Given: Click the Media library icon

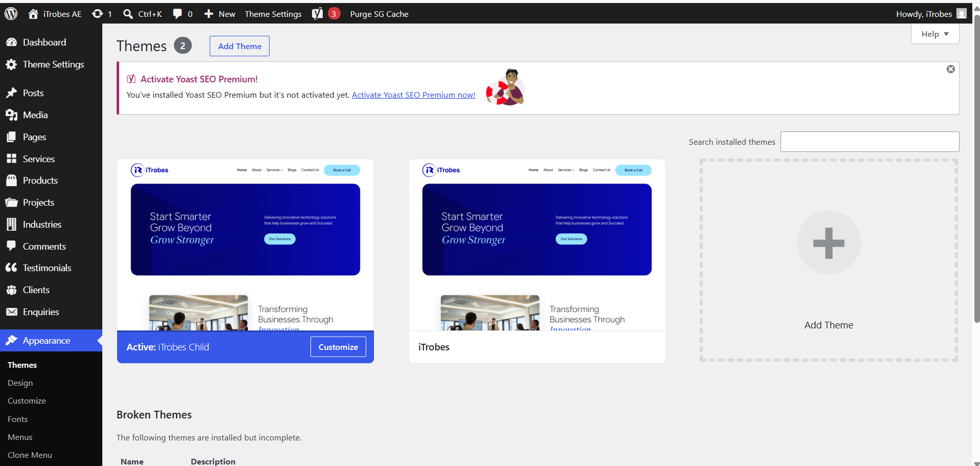Looking at the screenshot, I should point(11,115).
